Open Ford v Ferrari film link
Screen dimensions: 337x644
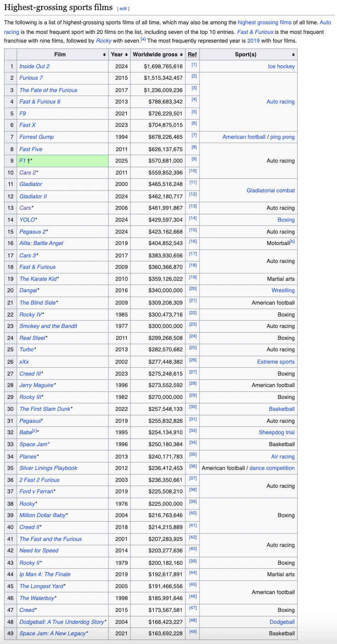click(x=36, y=491)
